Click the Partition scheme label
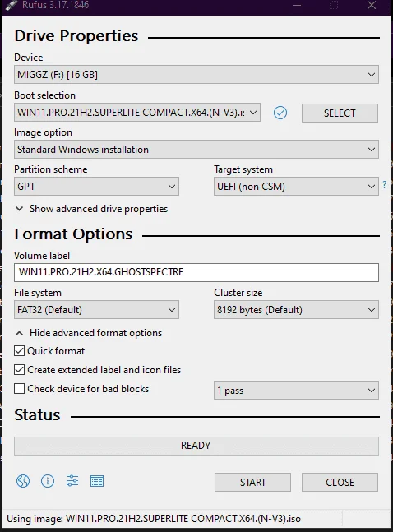Viewport: 393px width, 532px height. pos(51,169)
